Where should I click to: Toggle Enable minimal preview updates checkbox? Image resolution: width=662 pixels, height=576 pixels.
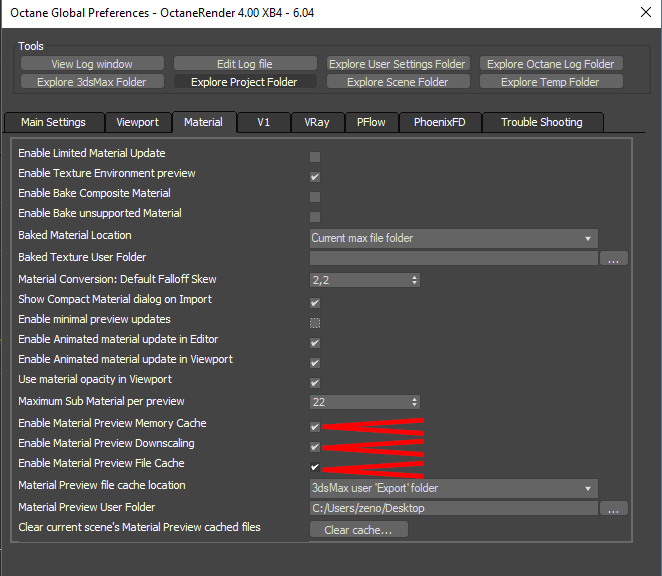[x=315, y=323]
